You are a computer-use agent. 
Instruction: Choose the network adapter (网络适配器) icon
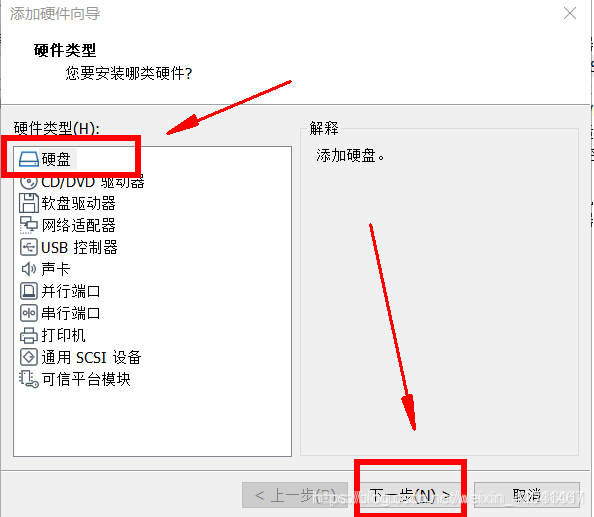click(x=29, y=225)
